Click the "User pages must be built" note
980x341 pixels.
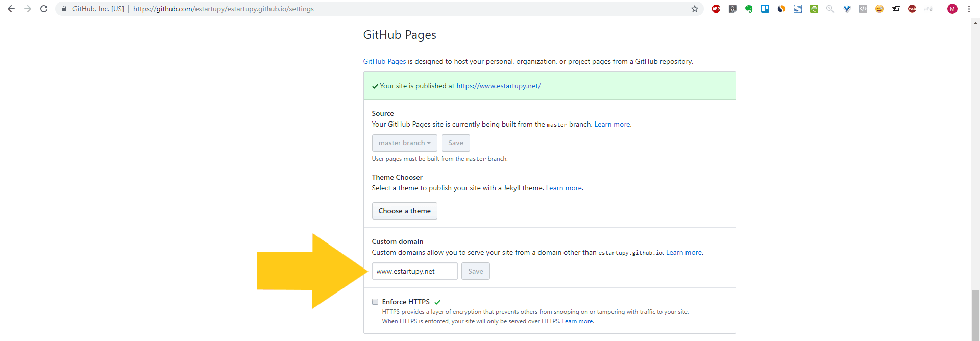(440, 159)
